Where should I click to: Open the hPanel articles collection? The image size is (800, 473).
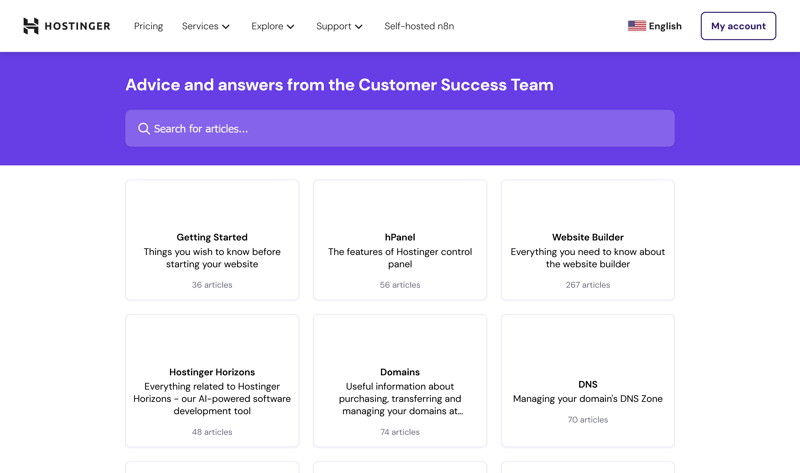400,240
